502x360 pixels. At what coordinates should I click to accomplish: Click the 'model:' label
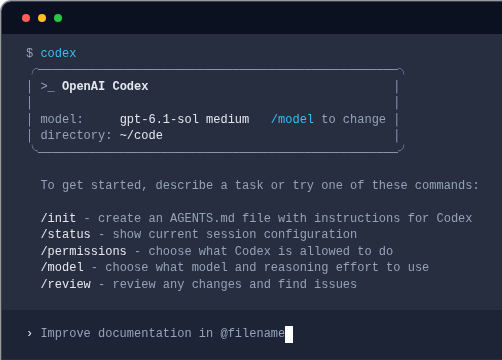point(62,119)
